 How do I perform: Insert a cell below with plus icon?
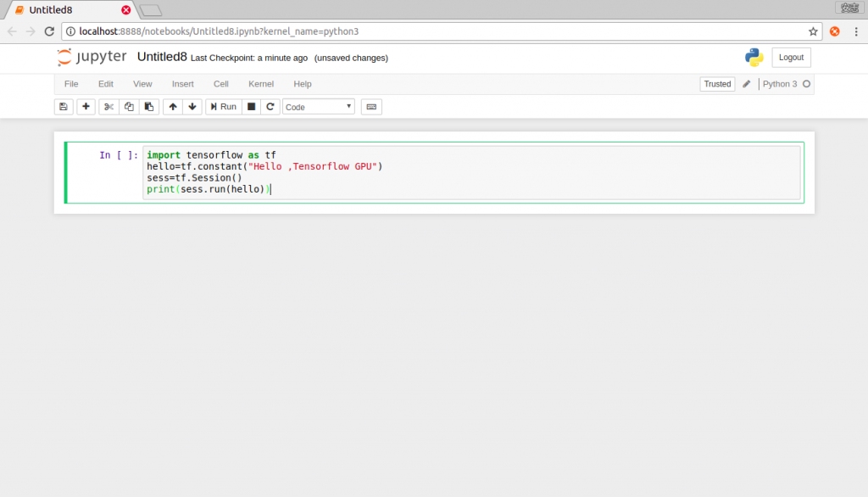[86, 107]
